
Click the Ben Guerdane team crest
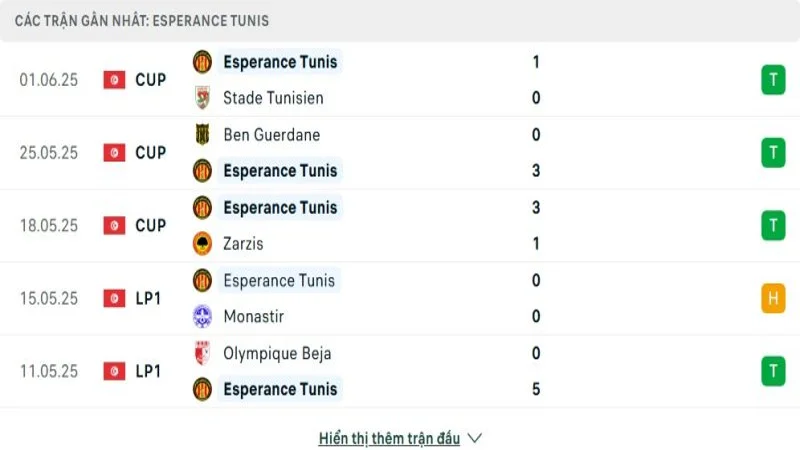coord(202,135)
